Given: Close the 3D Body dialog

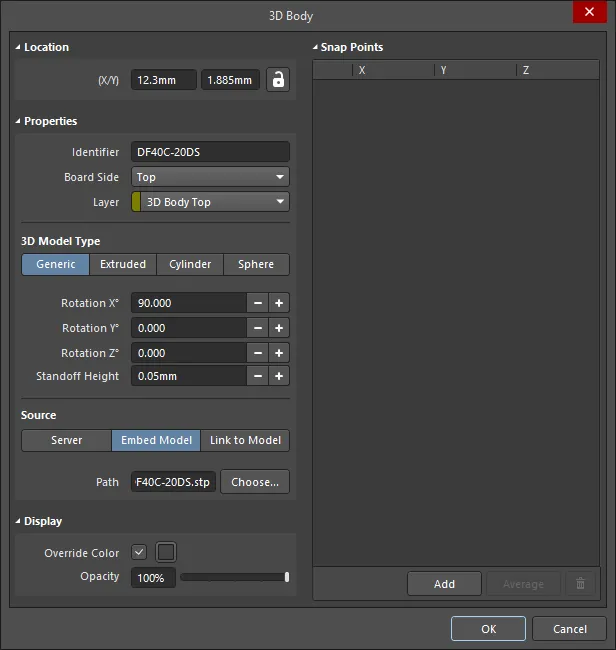Looking at the screenshot, I should click(x=589, y=12).
